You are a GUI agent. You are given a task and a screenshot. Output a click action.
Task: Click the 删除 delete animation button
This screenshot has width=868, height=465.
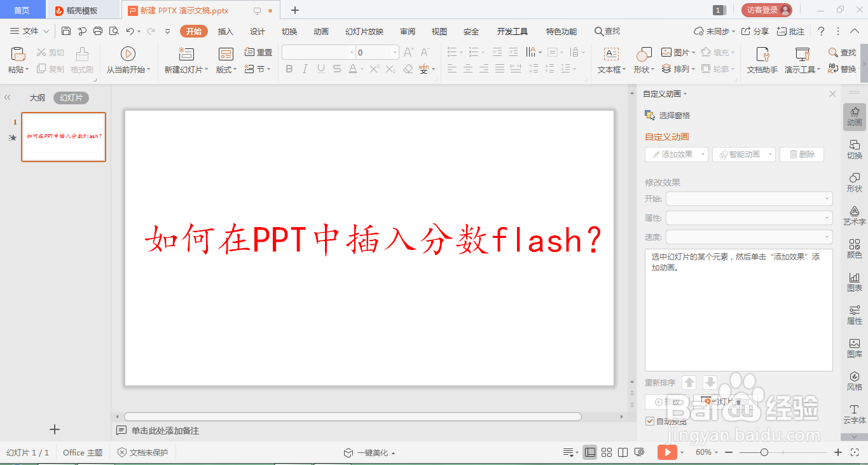801,154
